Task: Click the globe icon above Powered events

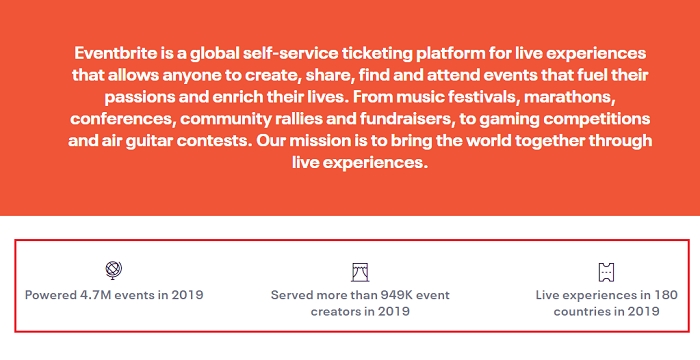Action: [x=113, y=270]
